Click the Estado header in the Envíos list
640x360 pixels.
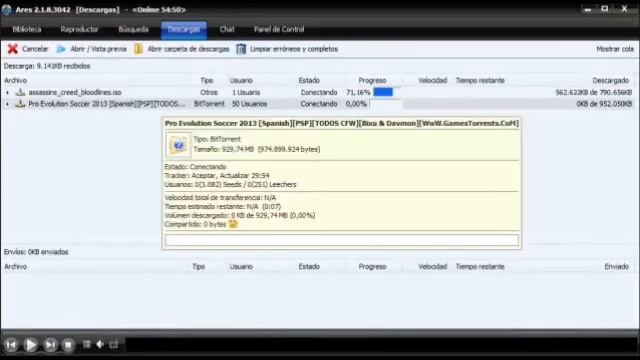point(309,267)
